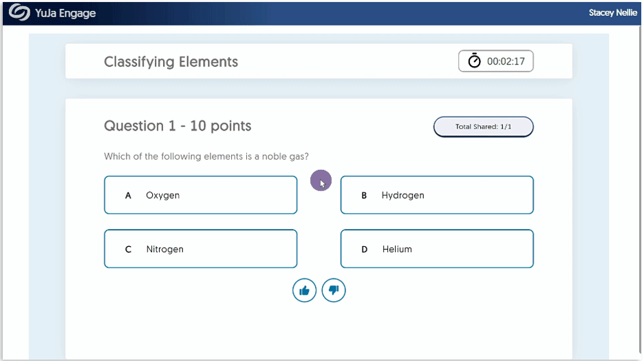644x361 pixels.
Task: Pick Helium as the answer
Action: 437,249
